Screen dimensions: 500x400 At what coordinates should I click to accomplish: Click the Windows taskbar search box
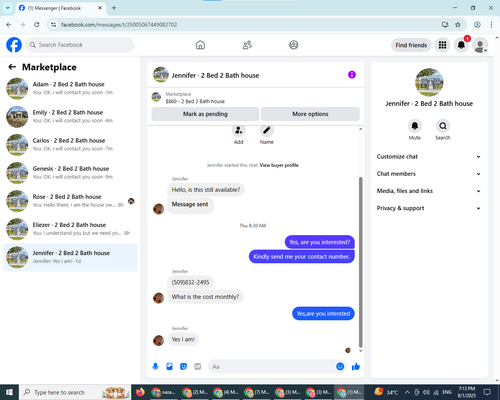[x=75, y=392]
